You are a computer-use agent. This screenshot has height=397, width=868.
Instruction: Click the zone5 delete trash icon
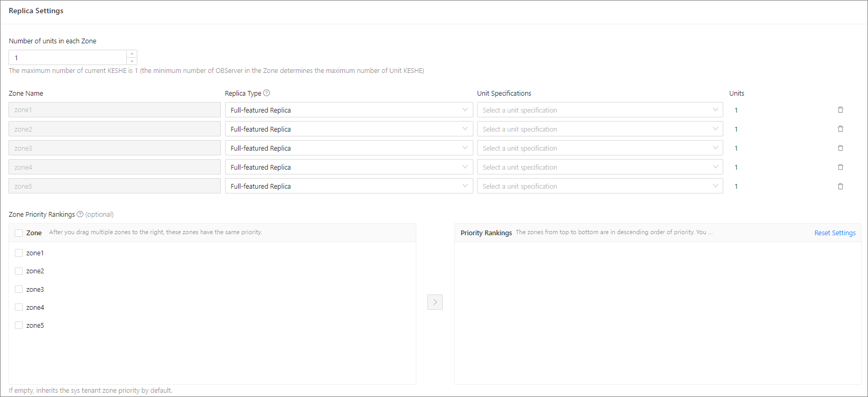[x=840, y=186]
